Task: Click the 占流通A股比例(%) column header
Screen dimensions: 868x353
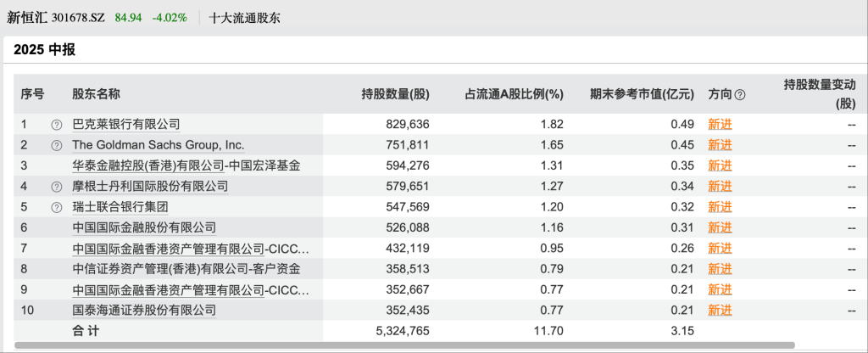Action: coord(513,94)
